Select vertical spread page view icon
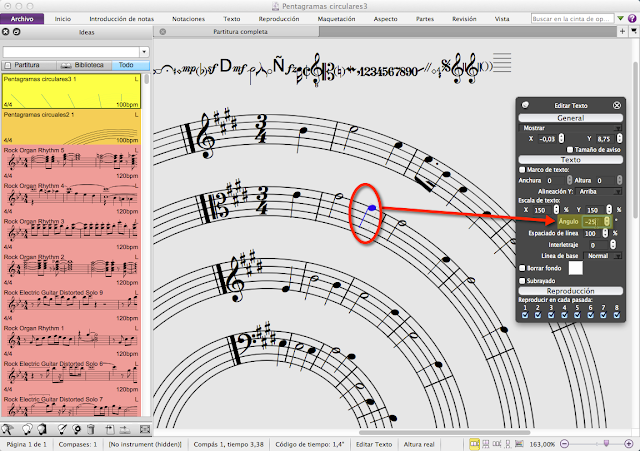 pyautogui.click(x=486, y=444)
